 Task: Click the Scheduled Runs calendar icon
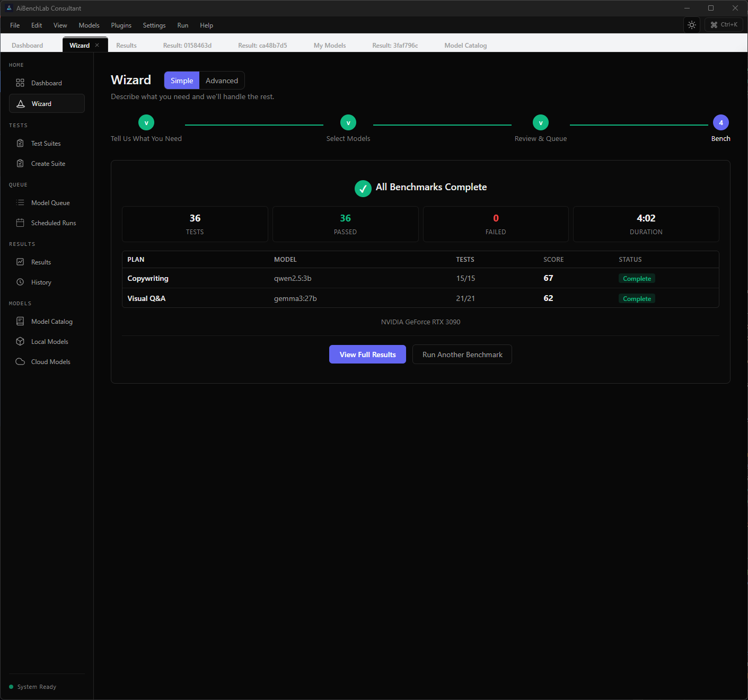(x=20, y=223)
